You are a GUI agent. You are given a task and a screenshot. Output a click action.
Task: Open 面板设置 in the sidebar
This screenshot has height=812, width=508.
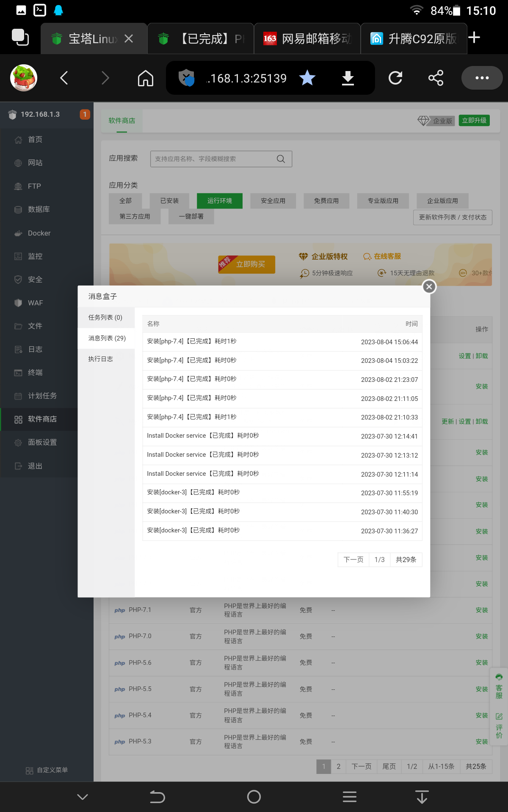click(42, 442)
